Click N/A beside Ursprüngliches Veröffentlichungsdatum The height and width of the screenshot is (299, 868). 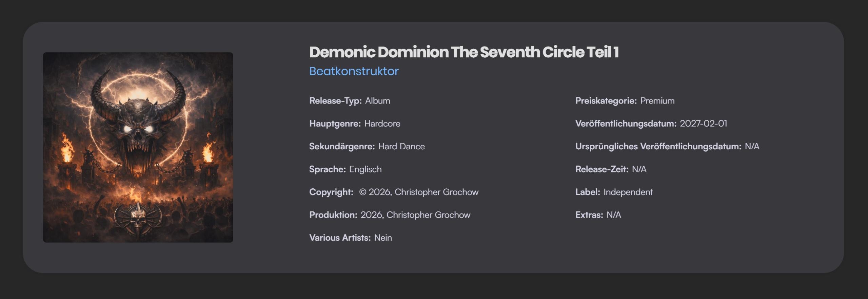[752, 146]
